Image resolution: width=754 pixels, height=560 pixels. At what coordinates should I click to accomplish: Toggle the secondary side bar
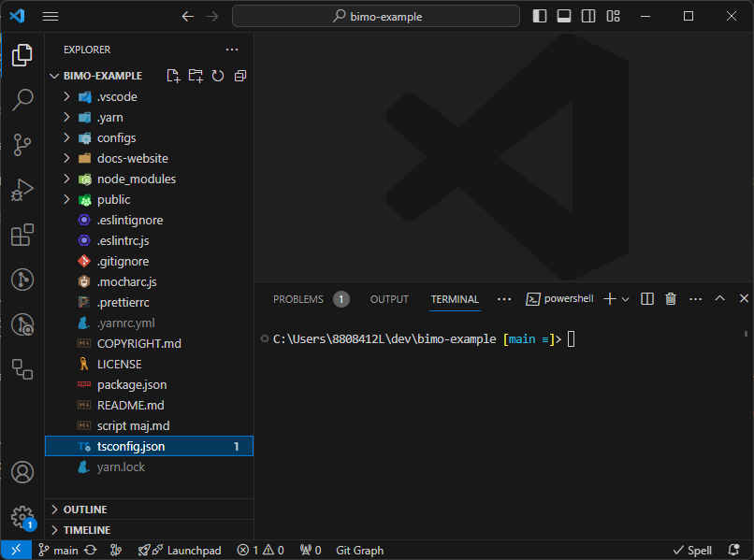tap(588, 16)
